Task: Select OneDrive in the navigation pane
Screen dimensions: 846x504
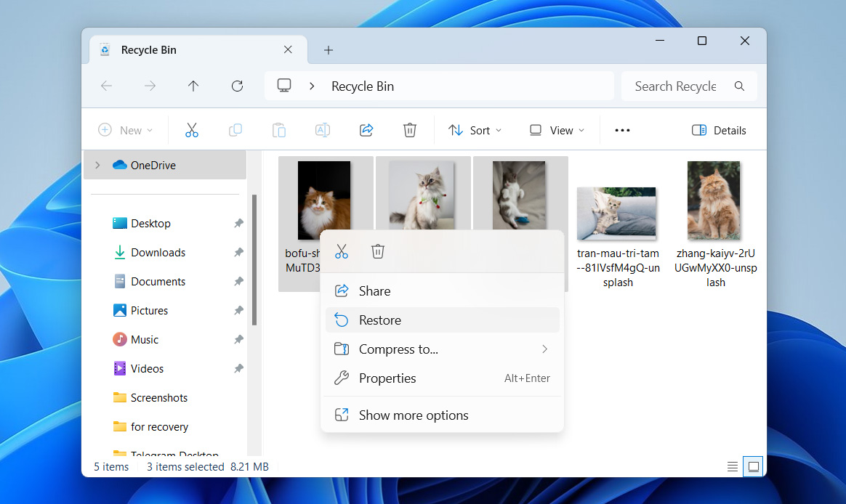Action: click(x=165, y=165)
